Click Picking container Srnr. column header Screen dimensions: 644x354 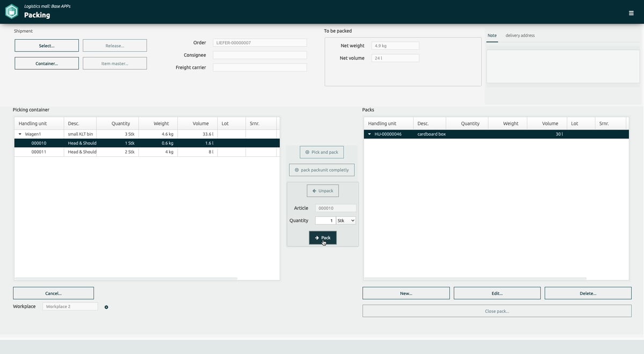(261, 124)
